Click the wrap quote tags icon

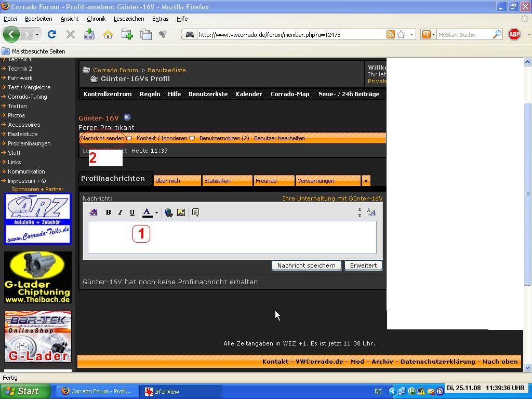pos(195,212)
